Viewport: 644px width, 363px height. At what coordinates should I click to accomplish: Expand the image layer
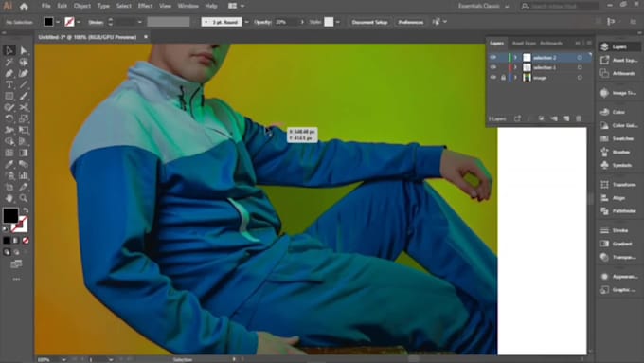pyautogui.click(x=515, y=78)
